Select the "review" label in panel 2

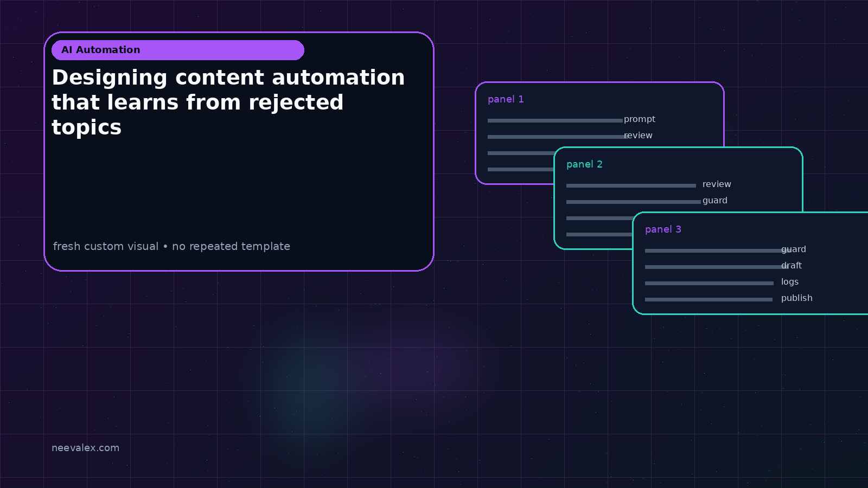(717, 184)
